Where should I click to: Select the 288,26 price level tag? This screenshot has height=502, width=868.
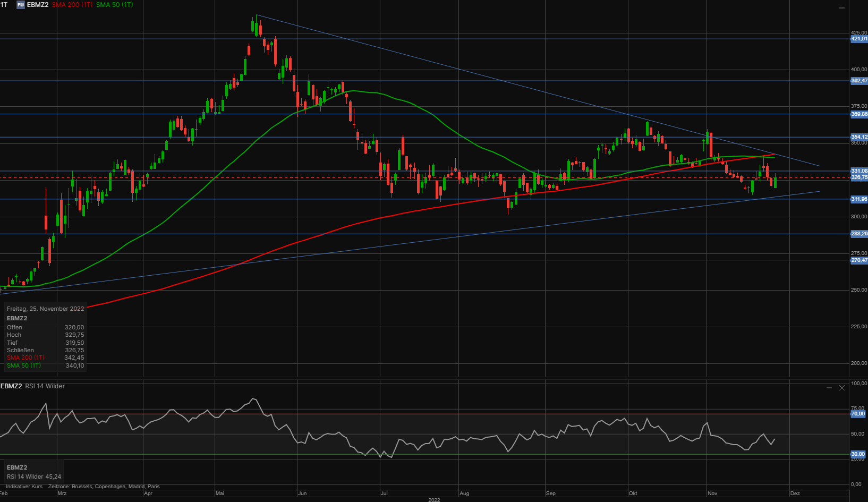point(859,234)
